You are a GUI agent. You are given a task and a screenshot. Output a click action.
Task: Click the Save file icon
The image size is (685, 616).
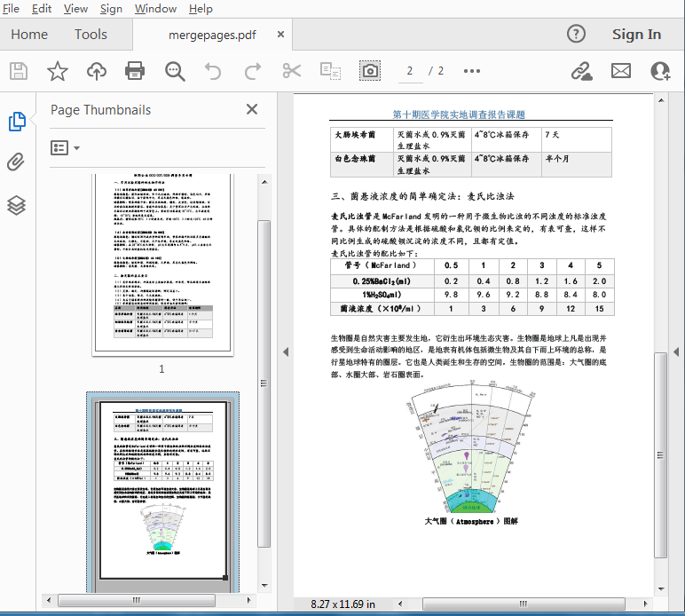tap(19, 71)
